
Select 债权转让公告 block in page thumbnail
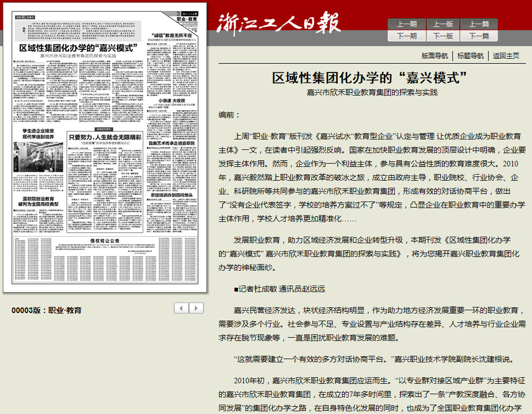105,260
